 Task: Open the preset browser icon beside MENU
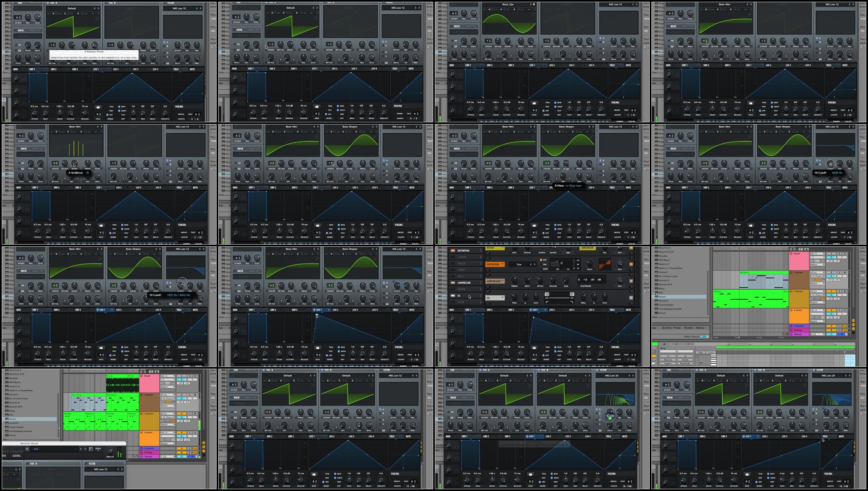coord(91,449)
